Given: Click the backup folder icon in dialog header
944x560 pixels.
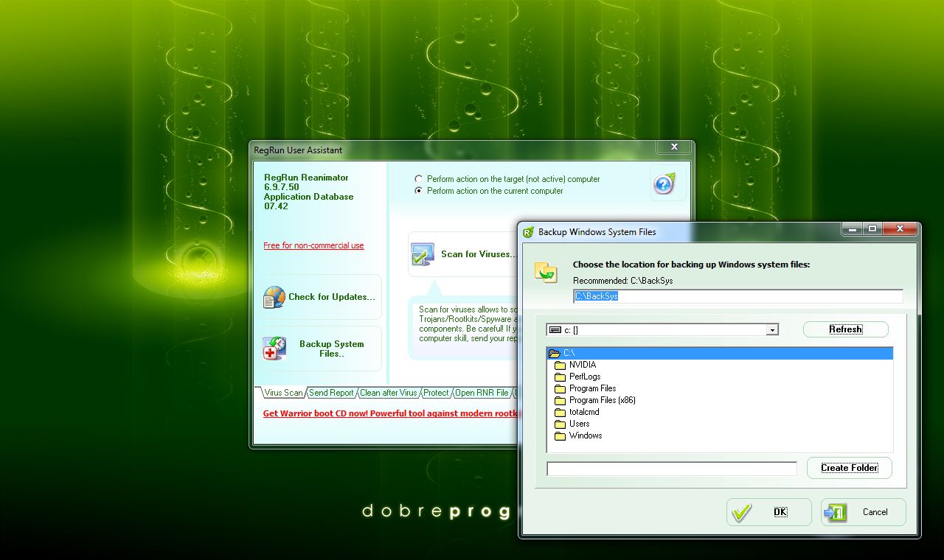Looking at the screenshot, I should click(546, 272).
